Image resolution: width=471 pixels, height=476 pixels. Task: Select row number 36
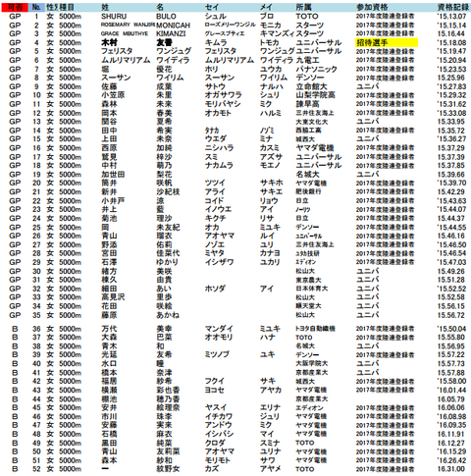pyautogui.click(x=36, y=329)
